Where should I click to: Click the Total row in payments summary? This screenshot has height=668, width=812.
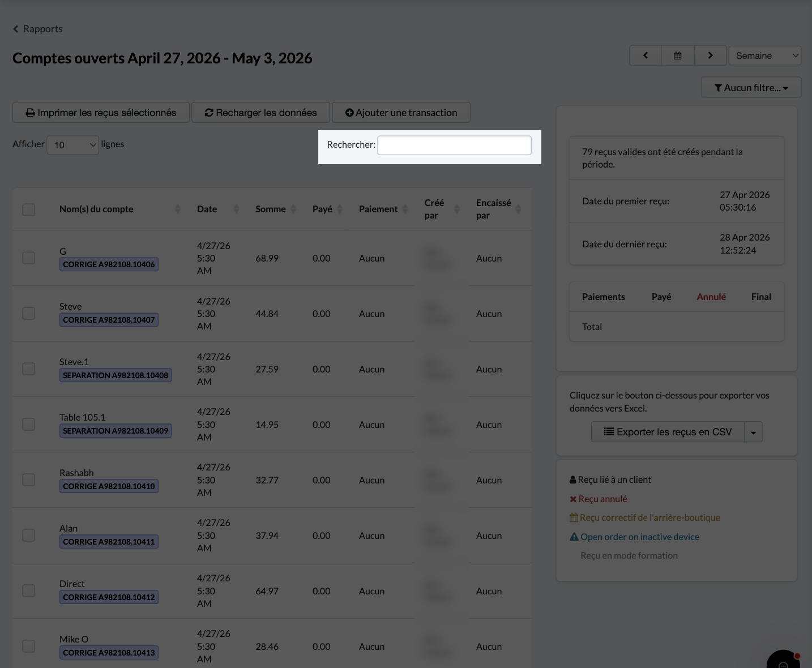(x=677, y=327)
